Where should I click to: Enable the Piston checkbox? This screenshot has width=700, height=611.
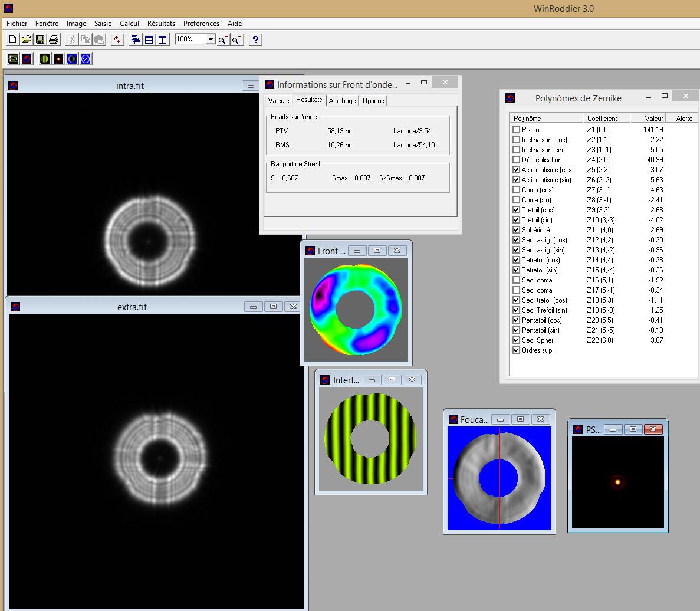(x=517, y=130)
